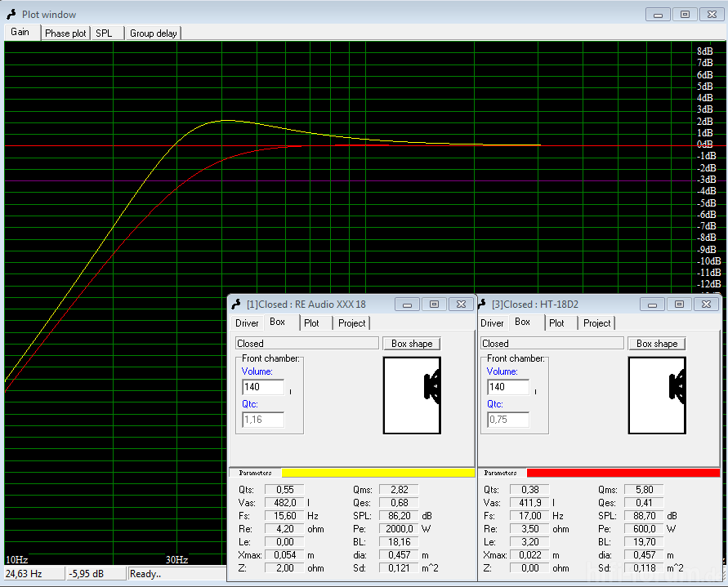
Task: Click the Volume field in RE Audio window
Action: click(263, 387)
